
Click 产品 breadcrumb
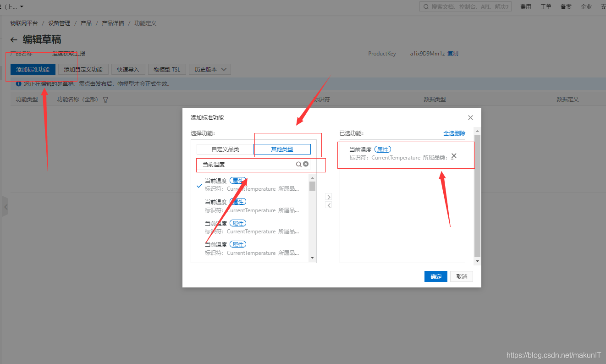click(x=86, y=23)
